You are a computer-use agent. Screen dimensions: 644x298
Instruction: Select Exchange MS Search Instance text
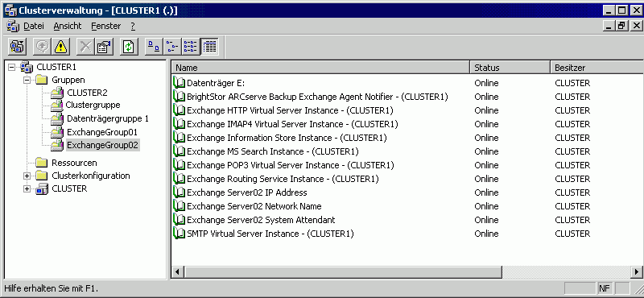(273, 151)
